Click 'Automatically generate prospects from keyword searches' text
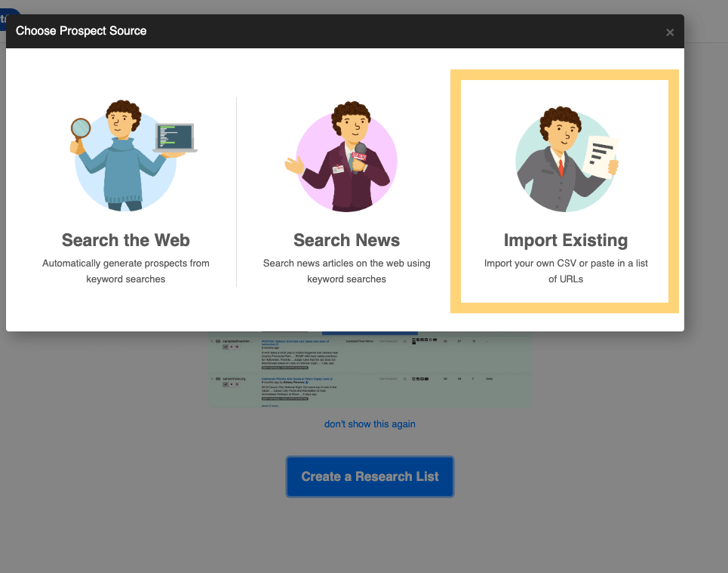This screenshot has width=728, height=573. point(126,271)
